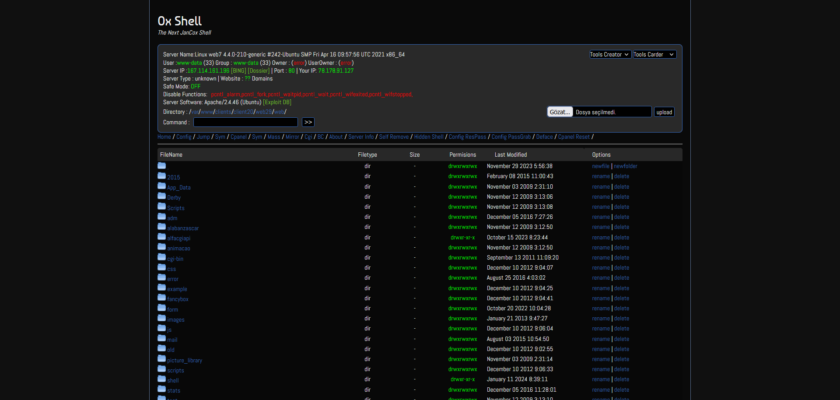Click the folder icon next to form
The image size is (840, 400).
pos(162,308)
